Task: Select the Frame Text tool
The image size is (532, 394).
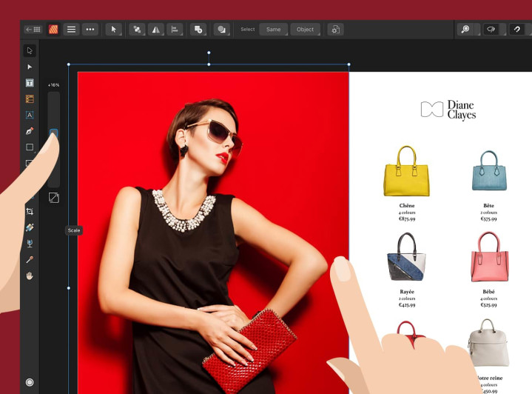Action: 30,82
